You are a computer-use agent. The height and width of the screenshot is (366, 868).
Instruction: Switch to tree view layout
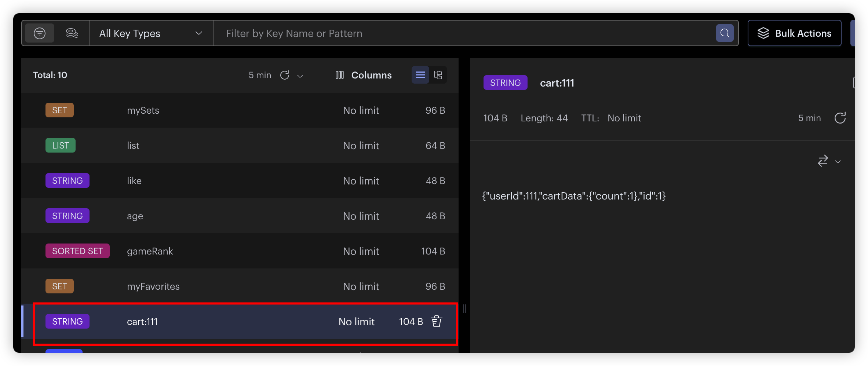pyautogui.click(x=438, y=75)
